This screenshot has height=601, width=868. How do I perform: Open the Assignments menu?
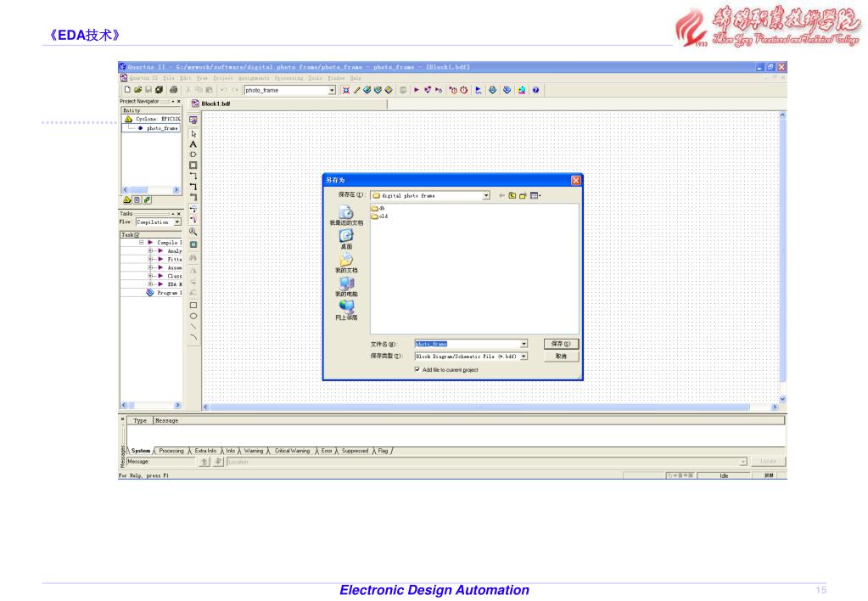(254, 78)
